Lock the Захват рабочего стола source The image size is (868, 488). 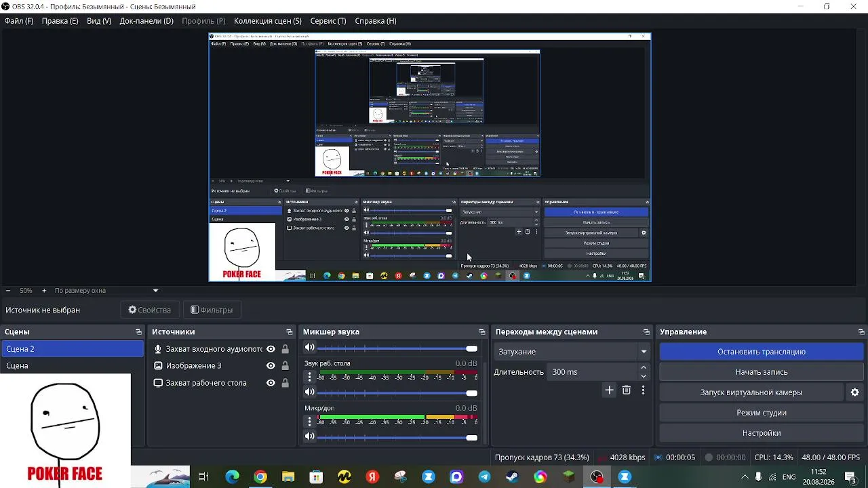(x=285, y=383)
